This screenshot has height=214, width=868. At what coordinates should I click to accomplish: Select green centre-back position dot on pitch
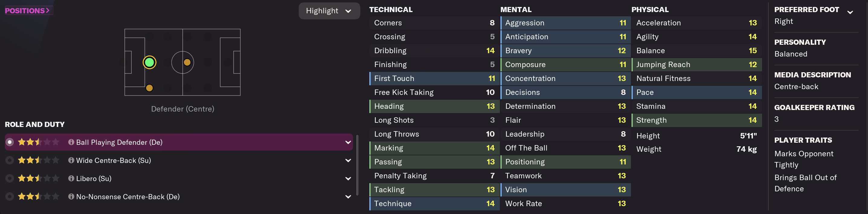click(x=149, y=62)
